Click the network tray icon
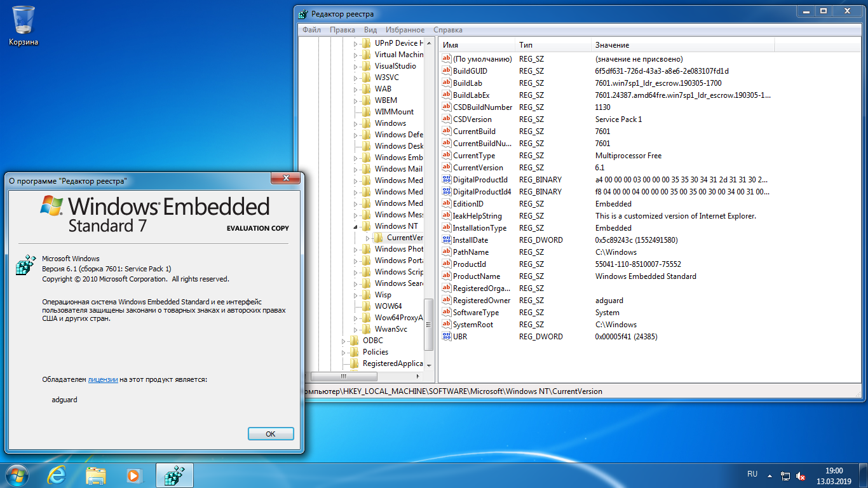 coord(785,475)
